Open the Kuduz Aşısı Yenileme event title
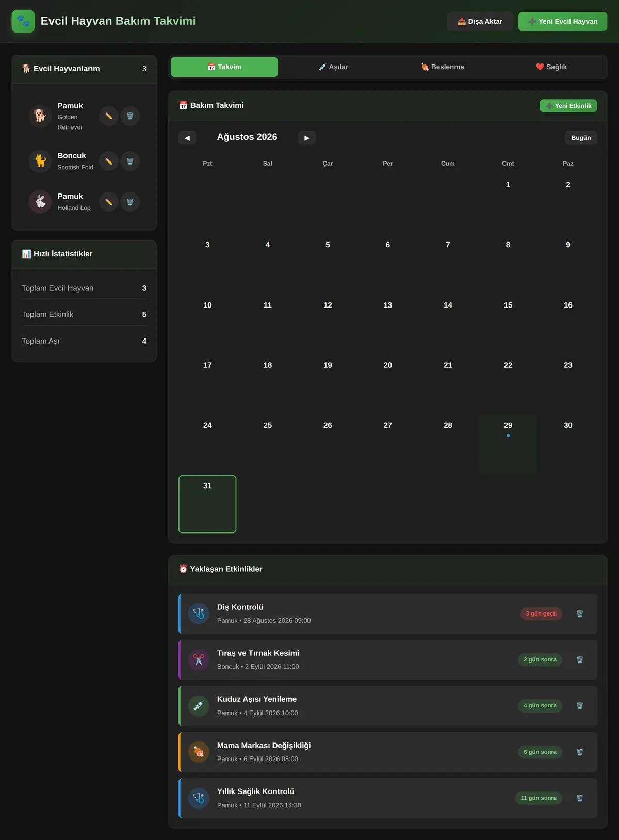The image size is (619, 840). click(x=257, y=699)
